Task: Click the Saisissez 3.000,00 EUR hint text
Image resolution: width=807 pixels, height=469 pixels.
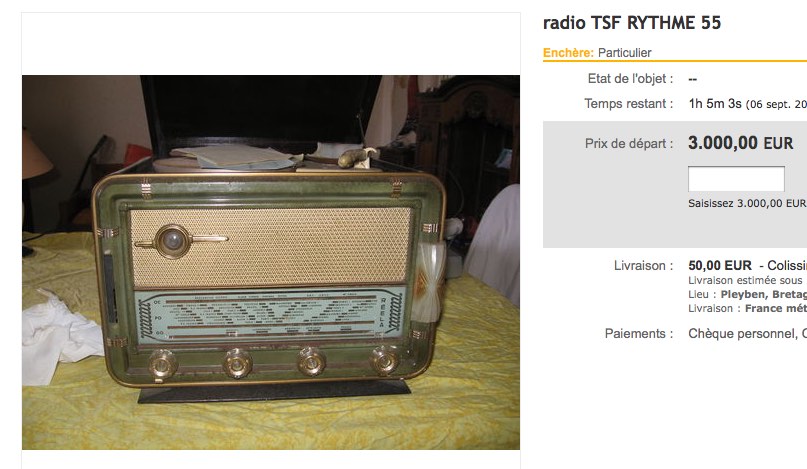Action: tap(747, 203)
